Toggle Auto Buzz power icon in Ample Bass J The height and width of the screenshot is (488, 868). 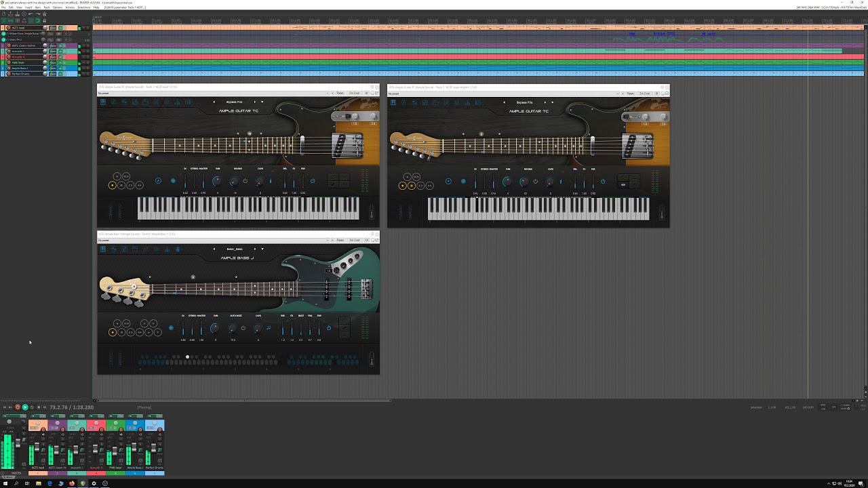click(243, 328)
